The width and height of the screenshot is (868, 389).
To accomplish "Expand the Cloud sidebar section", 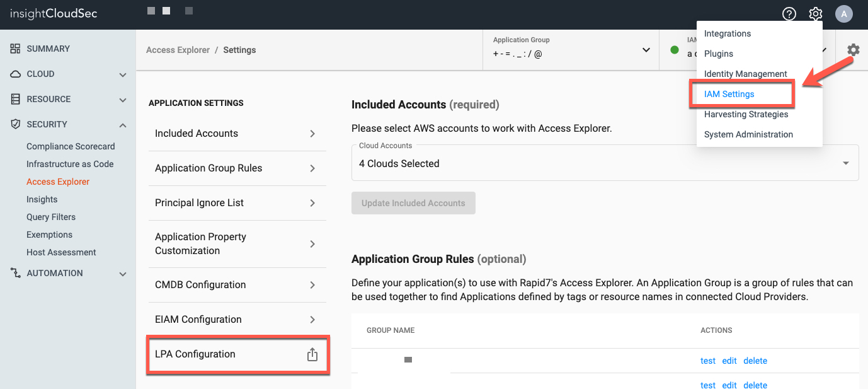I will 123,74.
